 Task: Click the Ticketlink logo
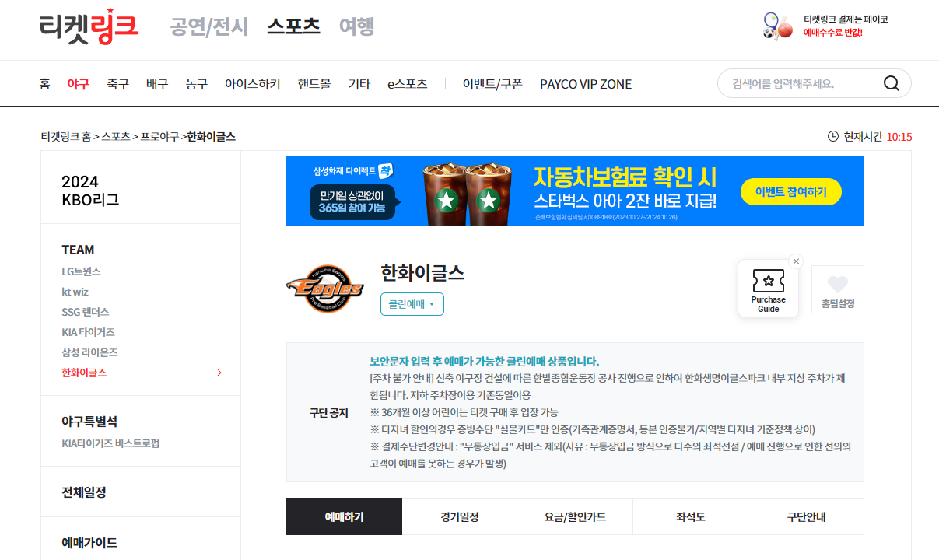pyautogui.click(x=89, y=26)
